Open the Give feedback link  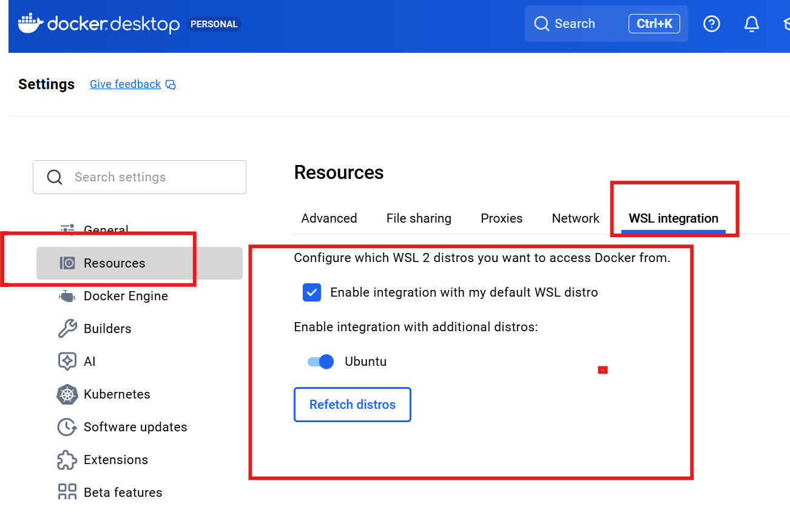coord(125,84)
